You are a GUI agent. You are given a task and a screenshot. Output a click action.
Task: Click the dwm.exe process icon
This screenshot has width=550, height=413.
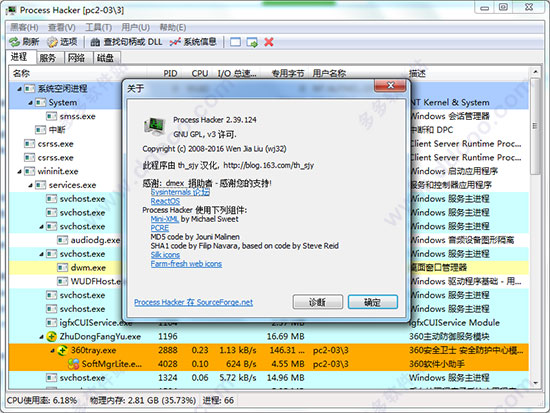click(62, 268)
